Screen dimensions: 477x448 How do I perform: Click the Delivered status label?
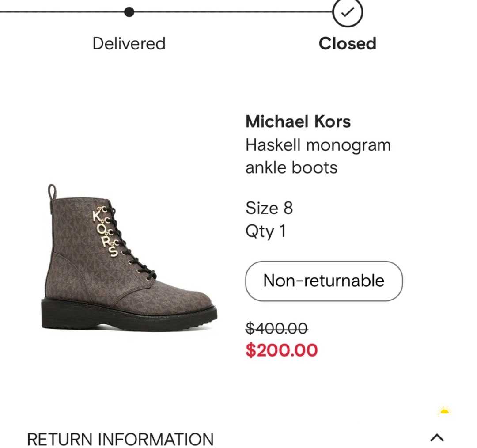pos(129,43)
